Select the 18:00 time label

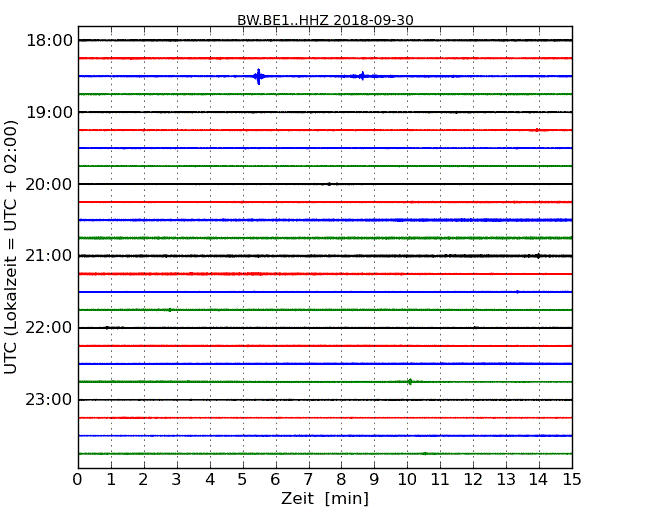[49, 41]
